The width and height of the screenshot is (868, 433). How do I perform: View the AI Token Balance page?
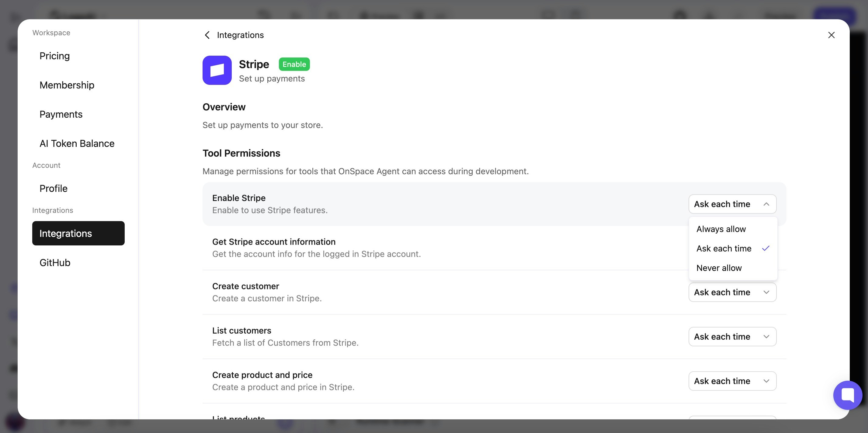click(x=77, y=144)
